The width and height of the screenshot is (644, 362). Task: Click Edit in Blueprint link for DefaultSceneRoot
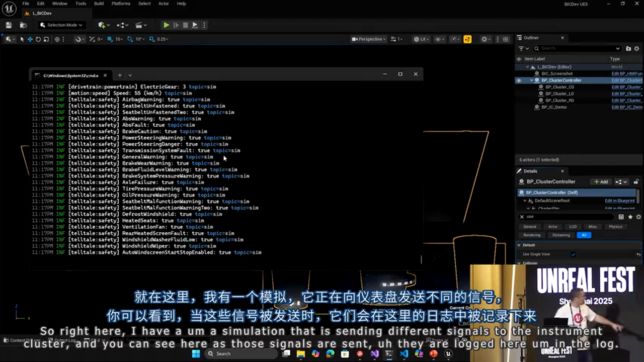pos(619,201)
